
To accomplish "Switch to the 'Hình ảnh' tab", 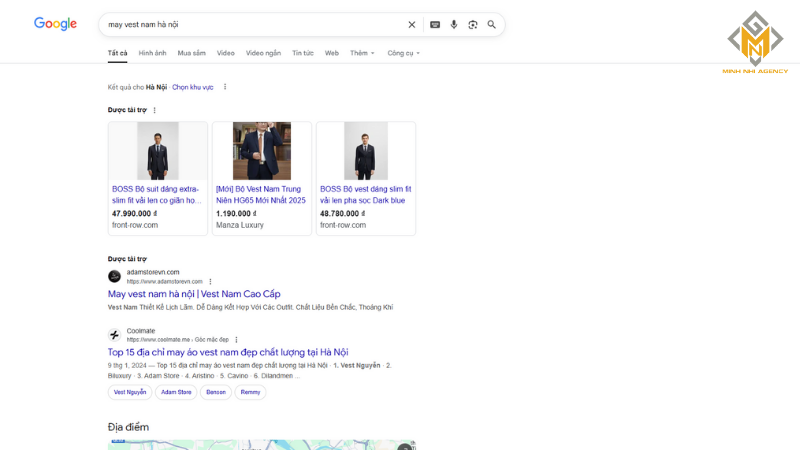I will click(153, 53).
